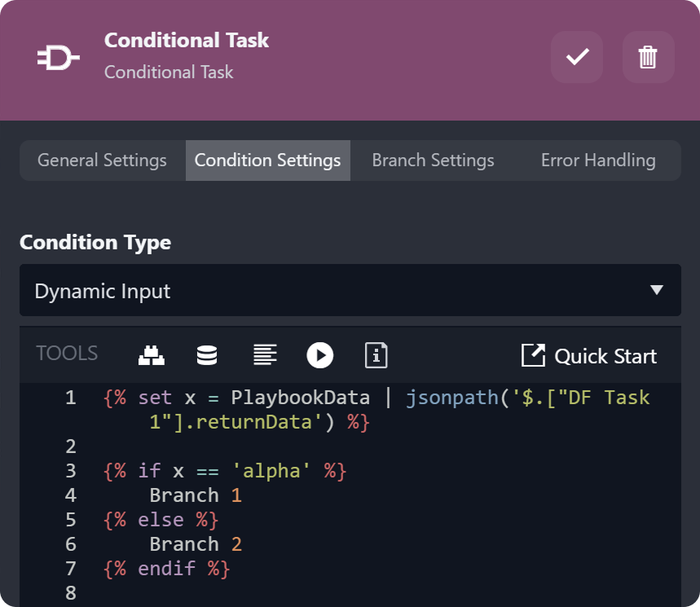Open the info document icon
This screenshot has height=607, width=700.
coord(376,355)
